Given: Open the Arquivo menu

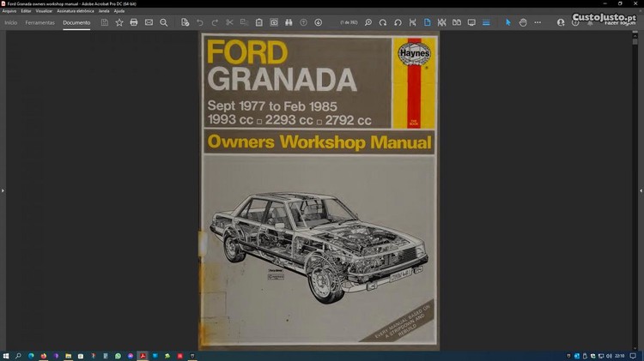Looking at the screenshot, I should pyautogui.click(x=9, y=11).
